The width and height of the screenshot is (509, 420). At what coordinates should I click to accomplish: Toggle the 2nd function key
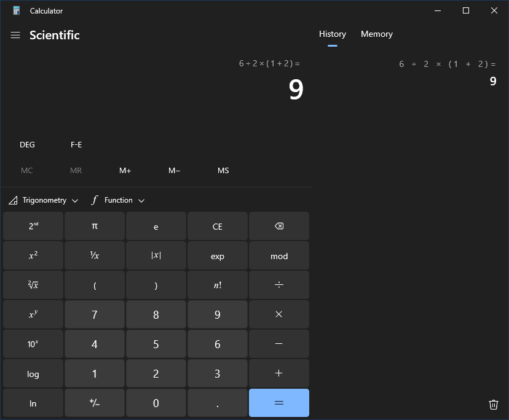coord(33,226)
